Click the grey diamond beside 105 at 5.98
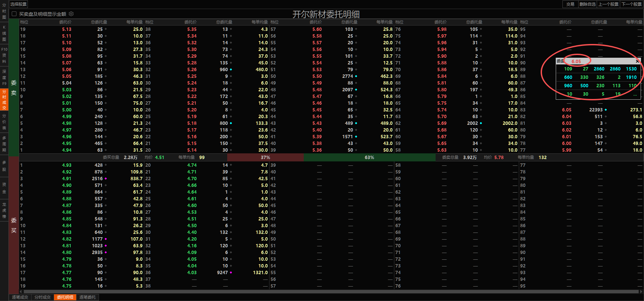Image resolution: width=644 pixels, height=301 pixels. [x=481, y=29]
